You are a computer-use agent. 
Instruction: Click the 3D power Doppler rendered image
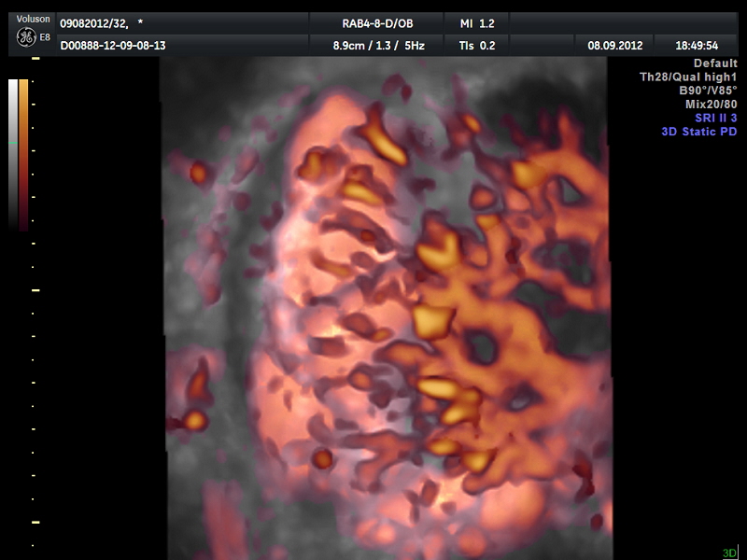(387, 308)
